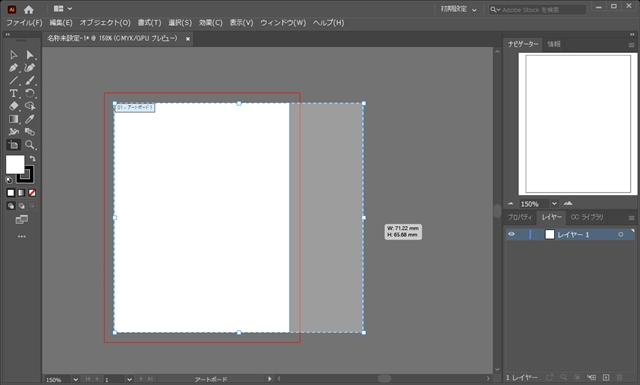Go to Illustrator Home screen
This screenshot has width=640, height=385.
coord(29,9)
